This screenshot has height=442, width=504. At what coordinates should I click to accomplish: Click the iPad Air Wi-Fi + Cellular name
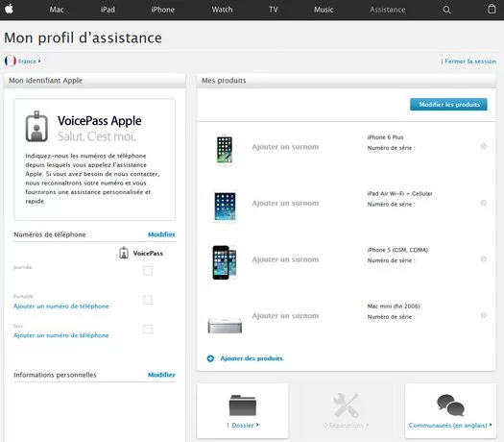tap(399, 194)
